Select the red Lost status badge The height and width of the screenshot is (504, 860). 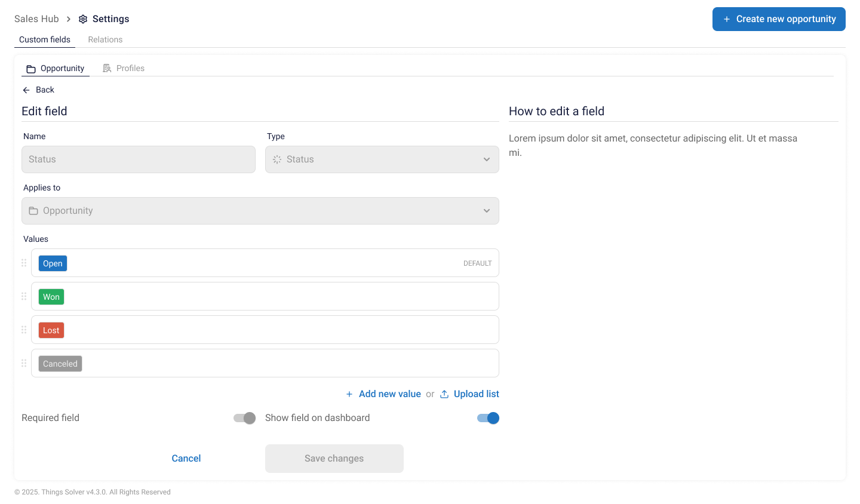point(51,330)
